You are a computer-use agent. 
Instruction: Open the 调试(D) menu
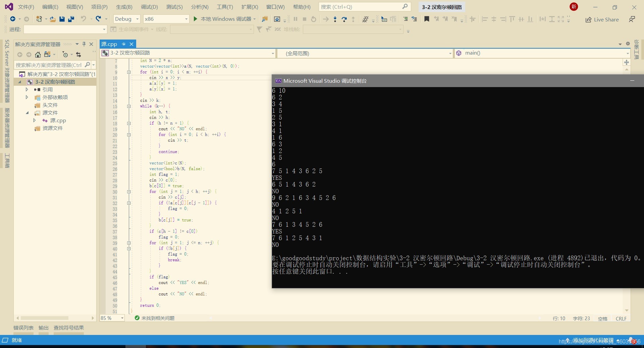pos(149,7)
